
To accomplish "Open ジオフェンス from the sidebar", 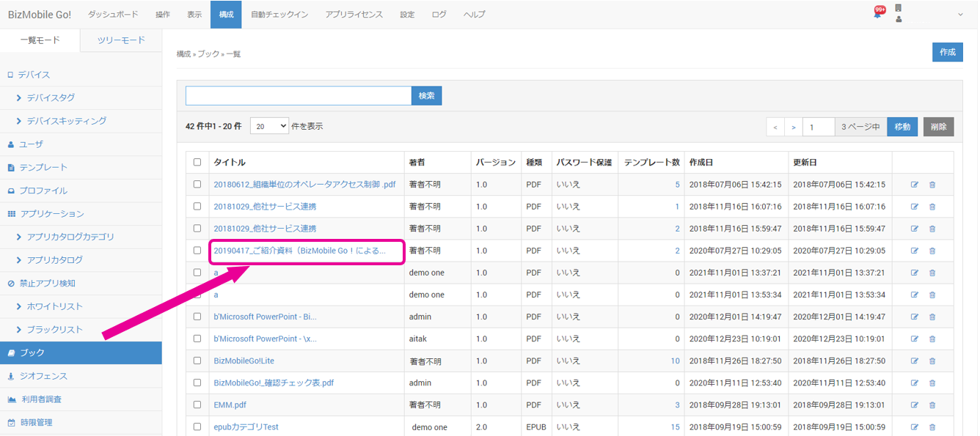I will pyautogui.click(x=43, y=376).
